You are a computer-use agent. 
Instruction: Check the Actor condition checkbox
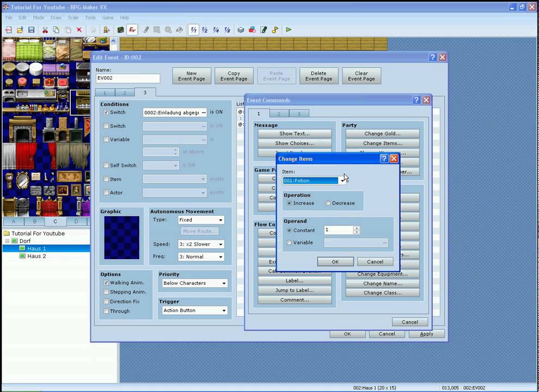tap(106, 193)
